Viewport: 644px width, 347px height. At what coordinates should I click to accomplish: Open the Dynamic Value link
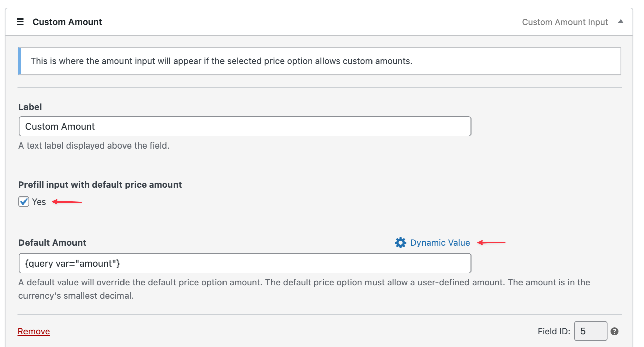[x=440, y=243]
